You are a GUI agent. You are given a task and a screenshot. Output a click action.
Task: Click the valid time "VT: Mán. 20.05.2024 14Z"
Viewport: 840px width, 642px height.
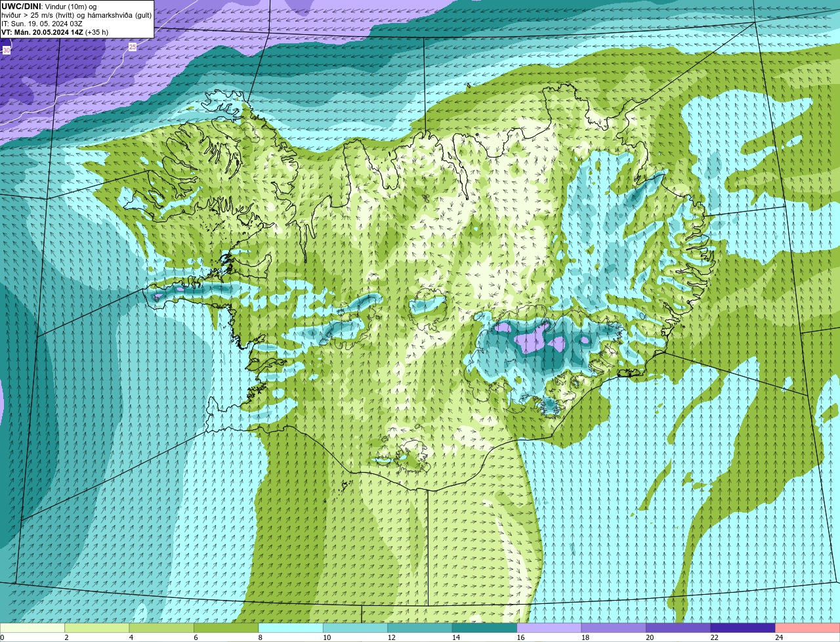click(x=41, y=32)
